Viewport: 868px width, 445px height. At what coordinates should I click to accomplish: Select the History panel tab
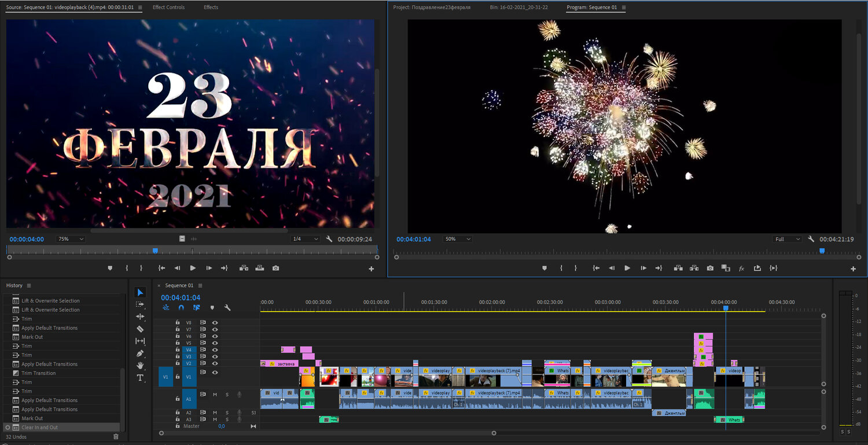coord(14,285)
